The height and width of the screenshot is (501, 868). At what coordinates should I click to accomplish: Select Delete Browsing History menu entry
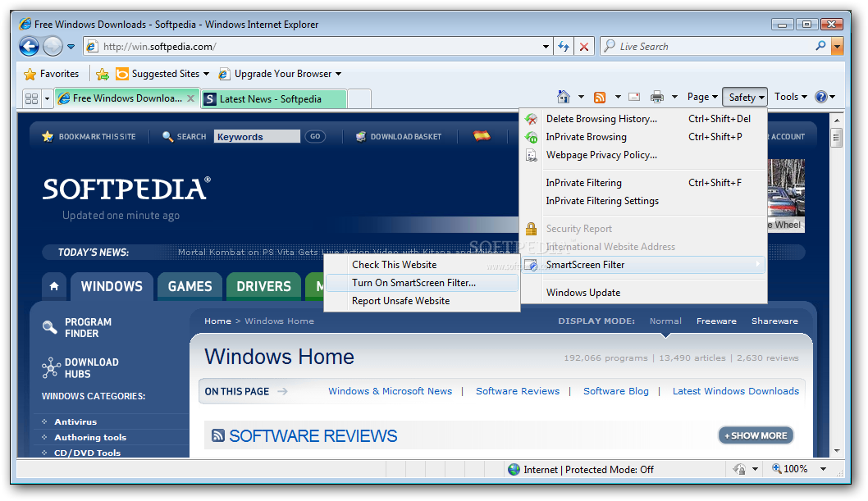point(643,119)
